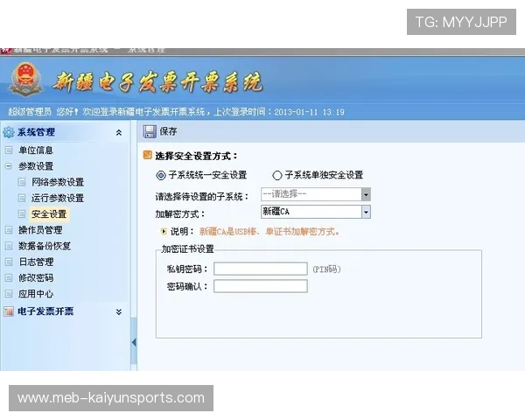The height and width of the screenshot is (420, 525).
Task: Click the 选择安全设置方式 heading
Action: coord(196,156)
